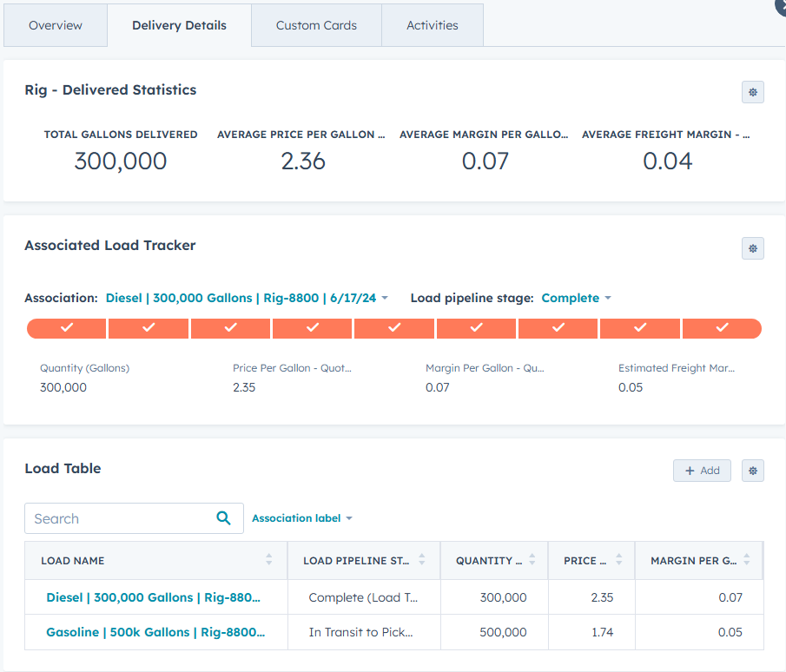
Task: Click the AVERAGE MARGIN PER GALLO... label
Action: (484, 135)
